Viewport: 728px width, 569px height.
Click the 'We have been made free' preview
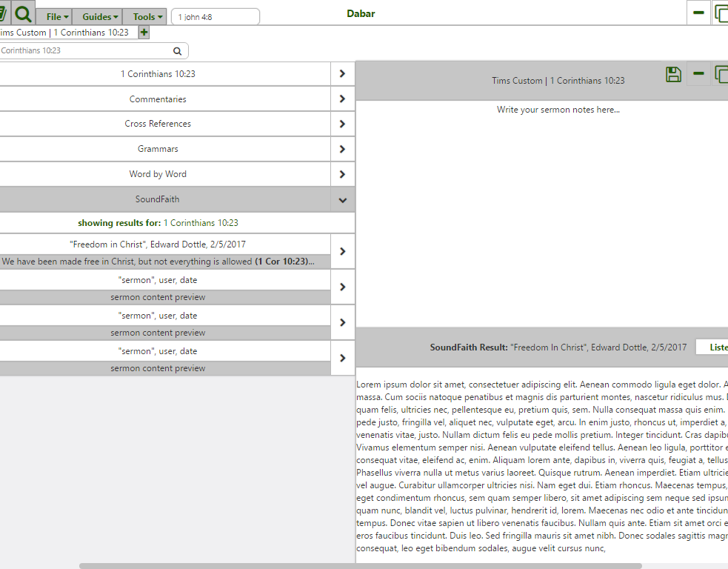(x=158, y=262)
